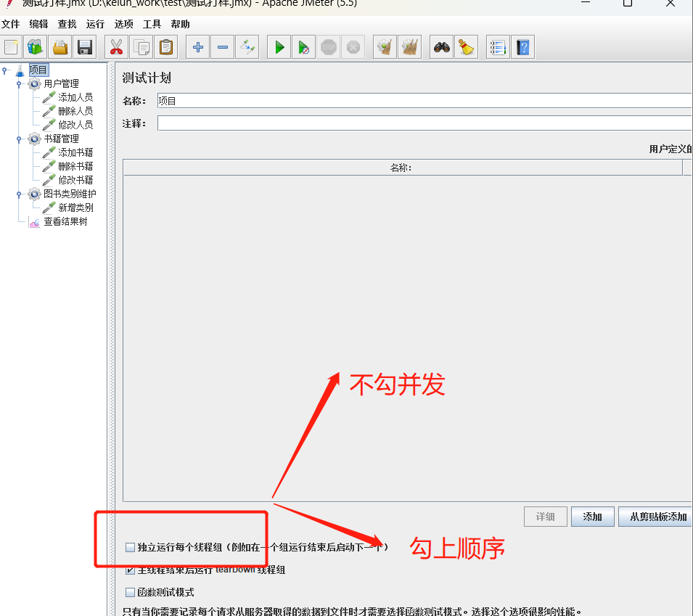
Task: Click the New test plan icon
Action: click(11, 47)
